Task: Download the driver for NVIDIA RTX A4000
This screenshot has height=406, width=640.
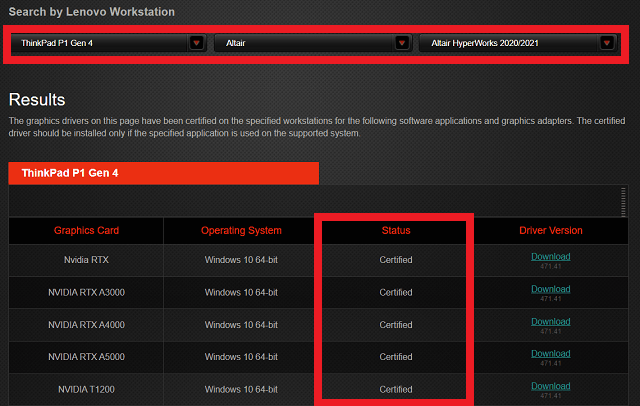Action: (550, 321)
